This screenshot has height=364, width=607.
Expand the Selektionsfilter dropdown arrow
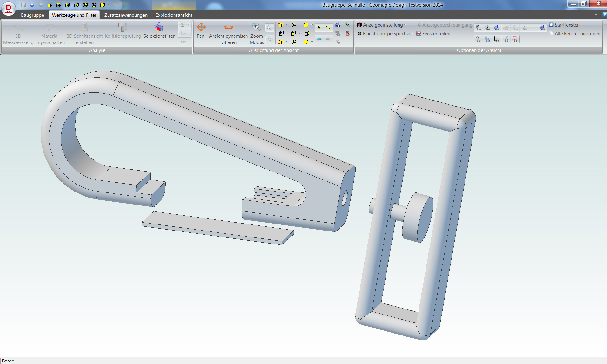pyautogui.click(x=159, y=42)
